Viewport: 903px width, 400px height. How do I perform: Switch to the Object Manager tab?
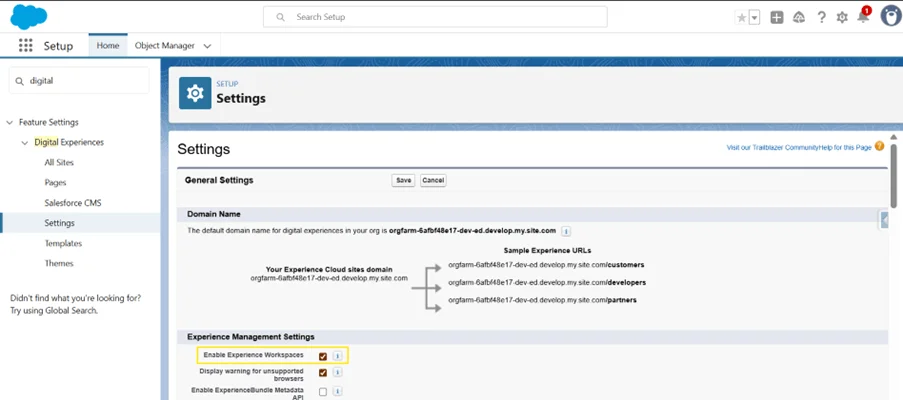tap(165, 45)
